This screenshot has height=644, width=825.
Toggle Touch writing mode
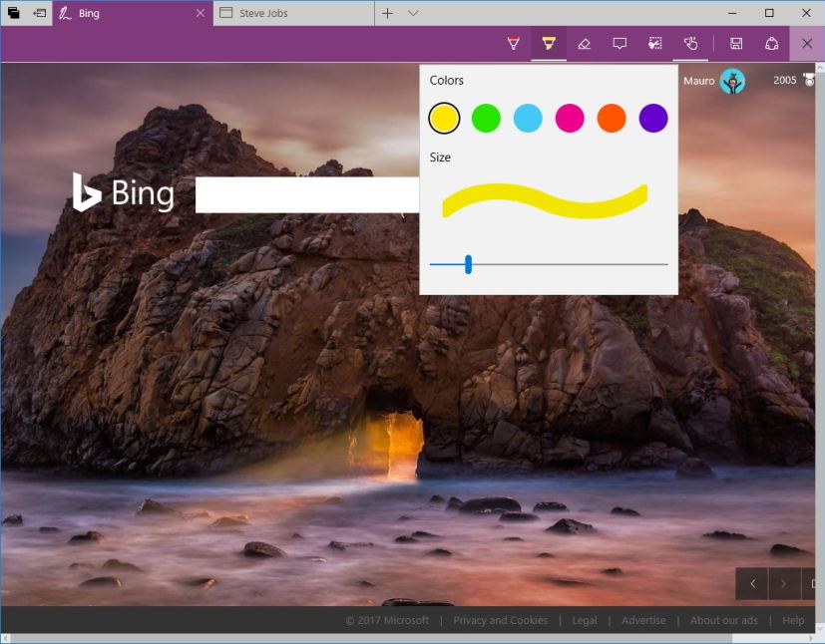pos(690,43)
